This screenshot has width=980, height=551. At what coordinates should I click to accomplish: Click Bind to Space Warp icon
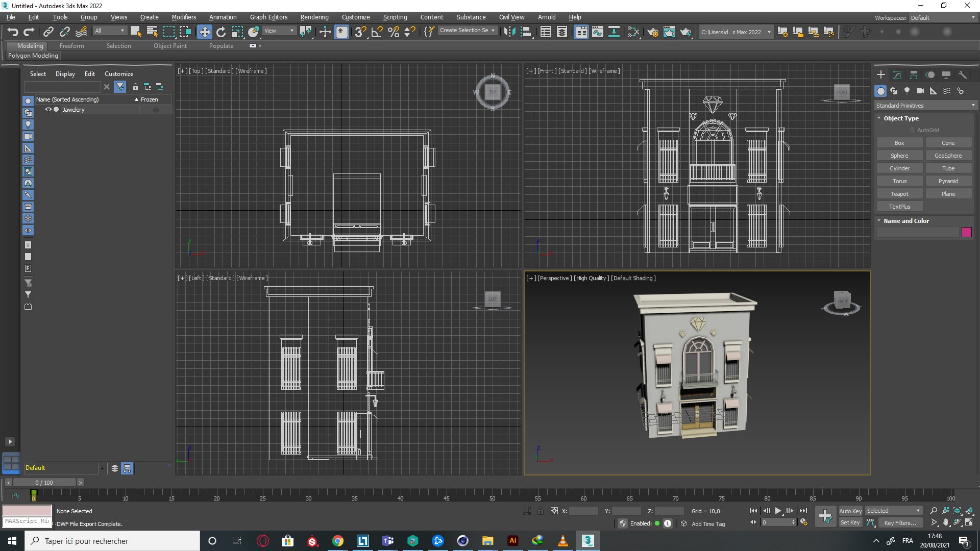(81, 32)
